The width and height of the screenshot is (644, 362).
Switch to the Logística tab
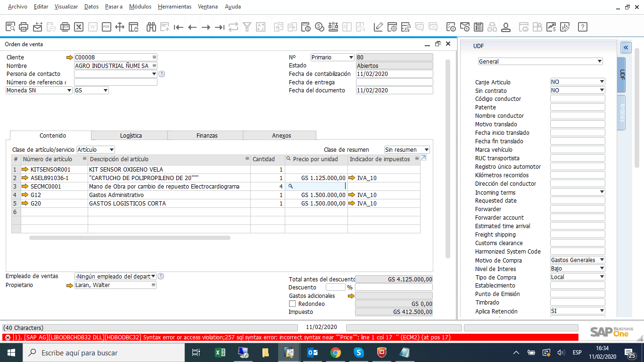[131, 136]
